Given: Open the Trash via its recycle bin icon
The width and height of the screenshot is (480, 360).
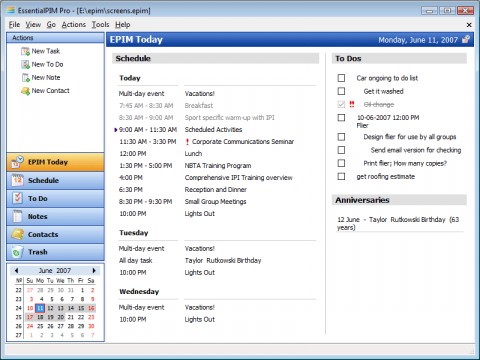Looking at the screenshot, I should point(17,252).
